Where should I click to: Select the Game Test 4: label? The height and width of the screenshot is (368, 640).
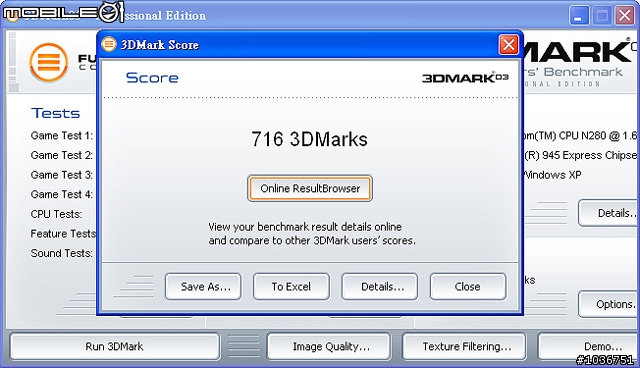coord(62,194)
